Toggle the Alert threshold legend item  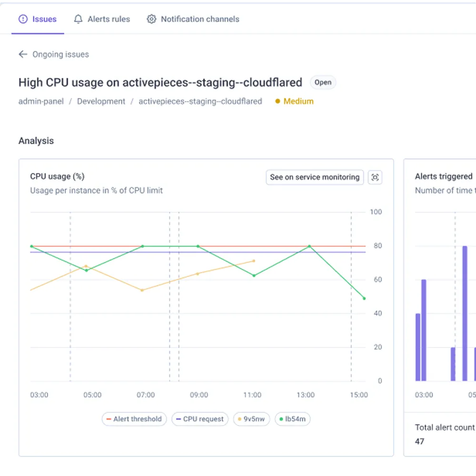(134, 419)
